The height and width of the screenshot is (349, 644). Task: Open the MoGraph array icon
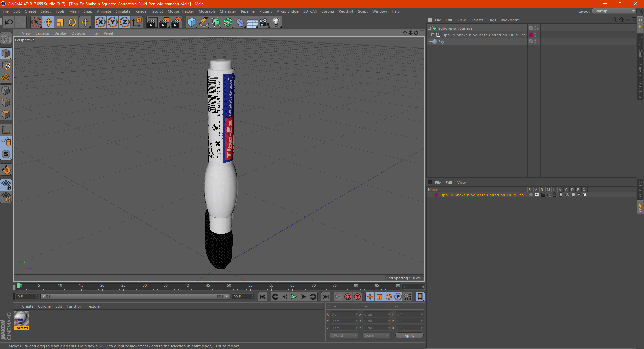(x=228, y=22)
